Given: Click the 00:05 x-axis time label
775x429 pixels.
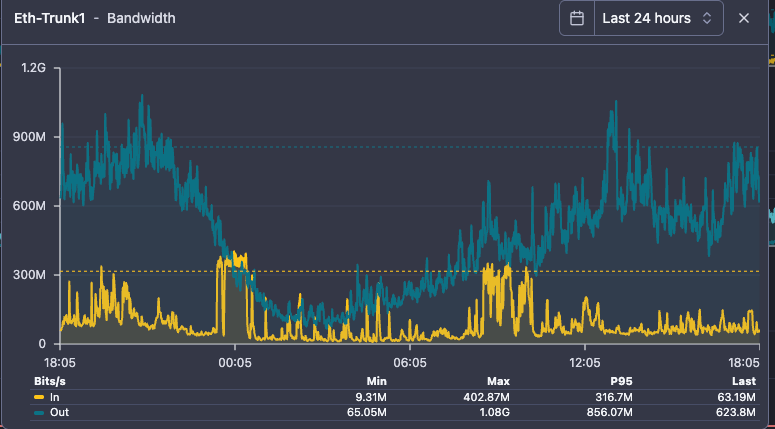Looking at the screenshot, I should pyautogui.click(x=235, y=363).
